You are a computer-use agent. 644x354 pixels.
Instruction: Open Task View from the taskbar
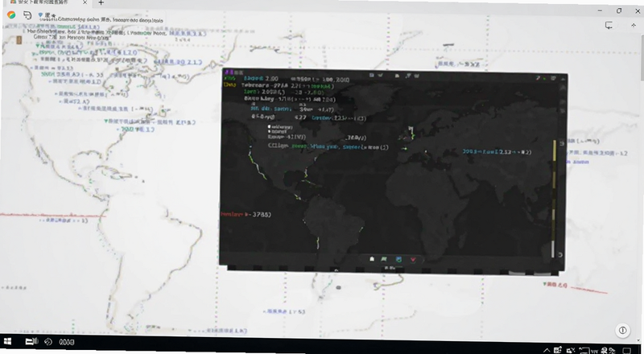coord(31,342)
